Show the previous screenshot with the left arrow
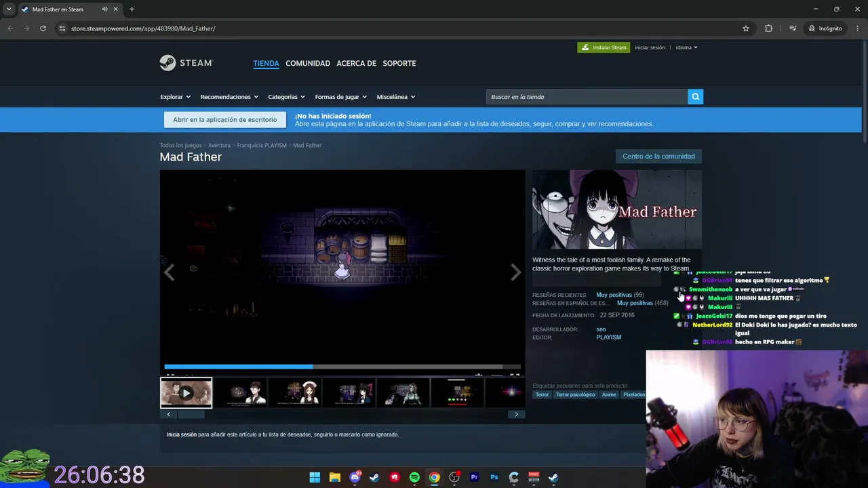Viewport: 868px width, 488px height. (170, 272)
